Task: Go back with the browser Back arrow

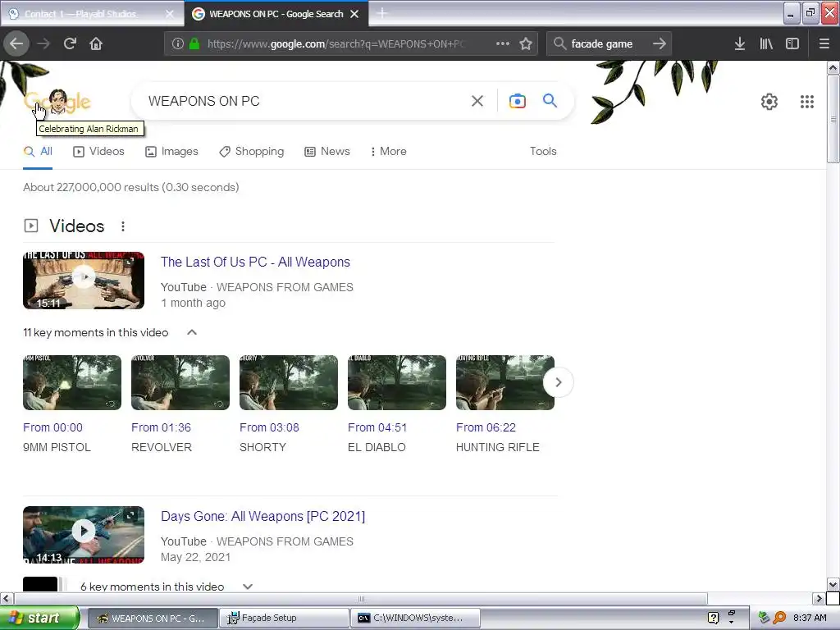Action: (16, 43)
